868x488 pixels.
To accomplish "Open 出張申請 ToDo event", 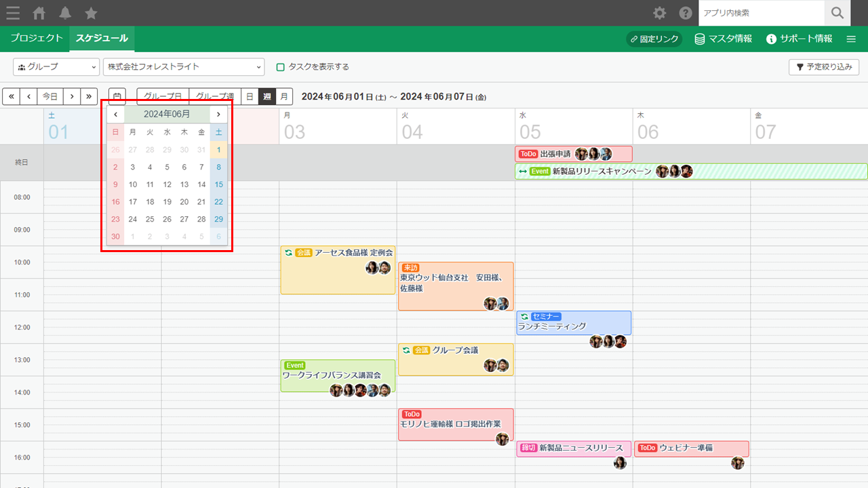I will [x=574, y=154].
